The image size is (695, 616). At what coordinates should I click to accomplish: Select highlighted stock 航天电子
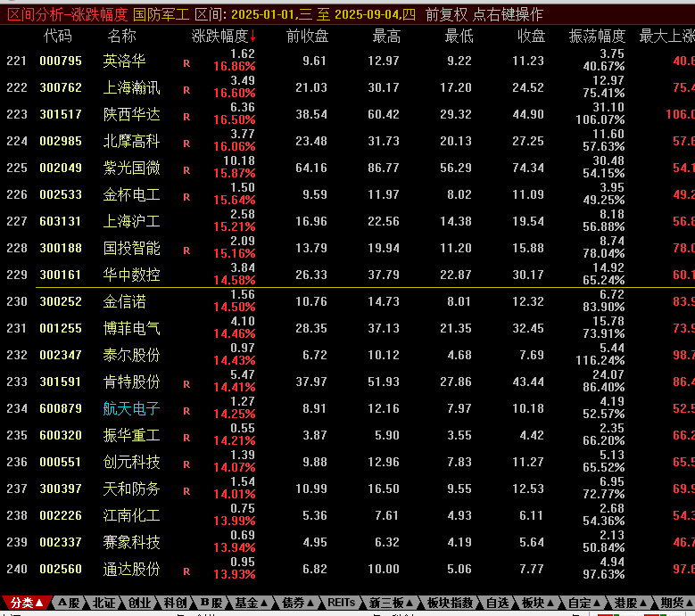point(131,409)
